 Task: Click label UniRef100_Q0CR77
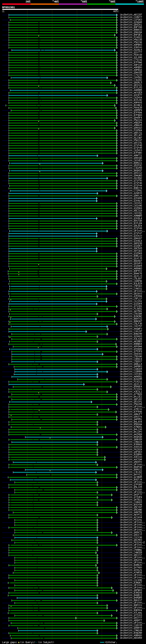(x=131, y=95)
